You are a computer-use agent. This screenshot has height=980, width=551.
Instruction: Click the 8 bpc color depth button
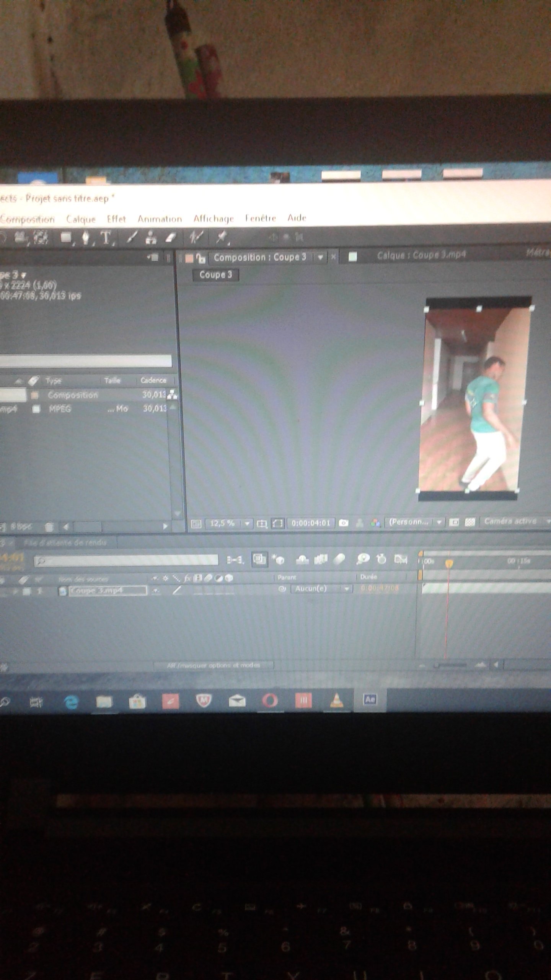pyautogui.click(x=21, y=527)
